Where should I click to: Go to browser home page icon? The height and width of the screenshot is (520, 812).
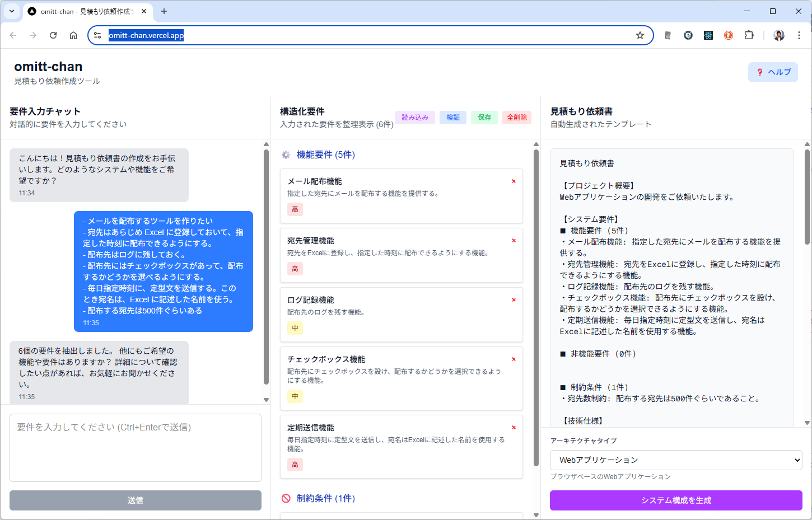[x=73, y=35]
